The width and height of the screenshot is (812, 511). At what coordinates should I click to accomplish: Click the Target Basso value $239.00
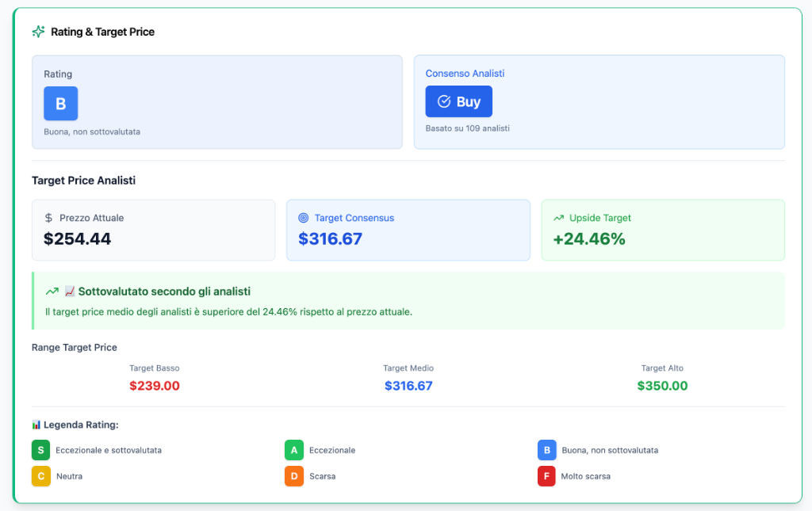tap(155, 386)
